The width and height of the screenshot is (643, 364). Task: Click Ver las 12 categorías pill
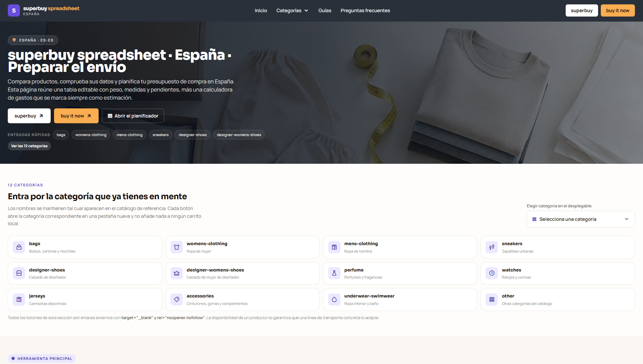pos(29,146)
